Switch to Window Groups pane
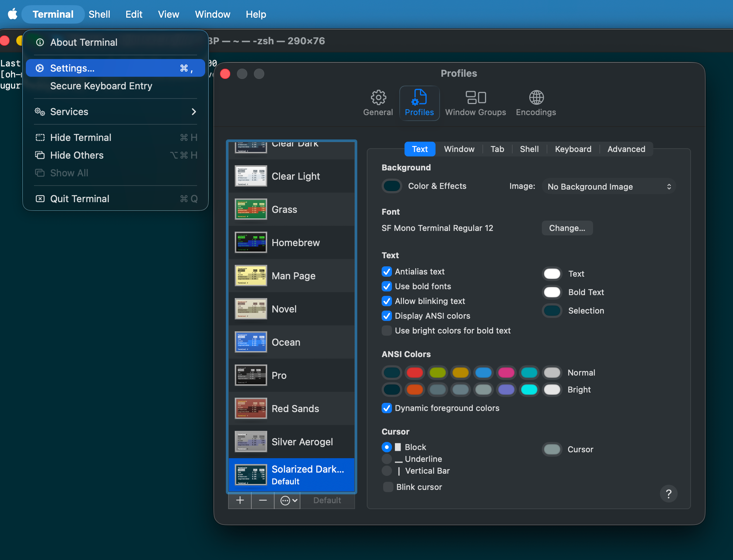The image size is (733, 560). (x=475, y=103)
